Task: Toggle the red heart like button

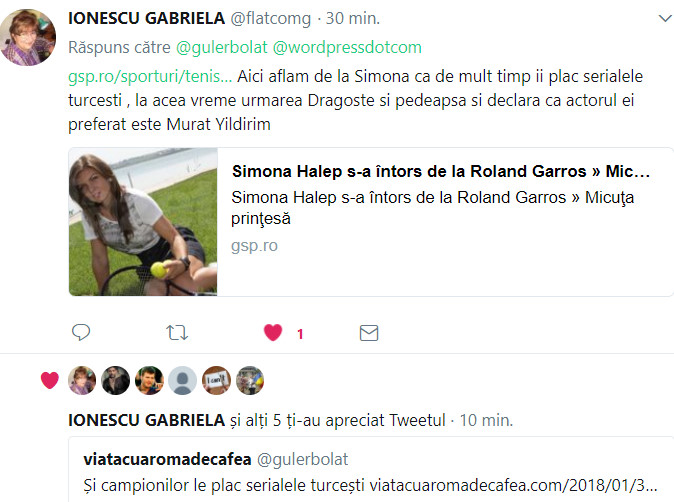Action: tap(273, 332)
